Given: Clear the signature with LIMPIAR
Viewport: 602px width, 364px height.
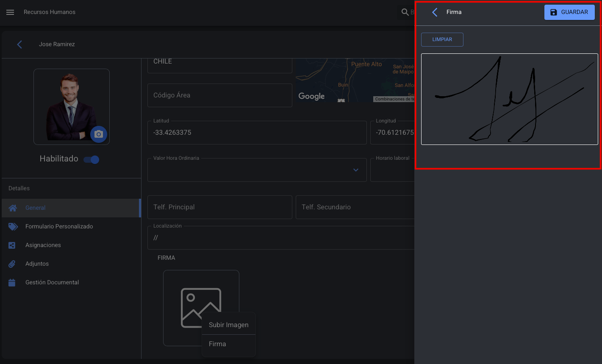Looking at the screenshot, I should tap(442, 39).
